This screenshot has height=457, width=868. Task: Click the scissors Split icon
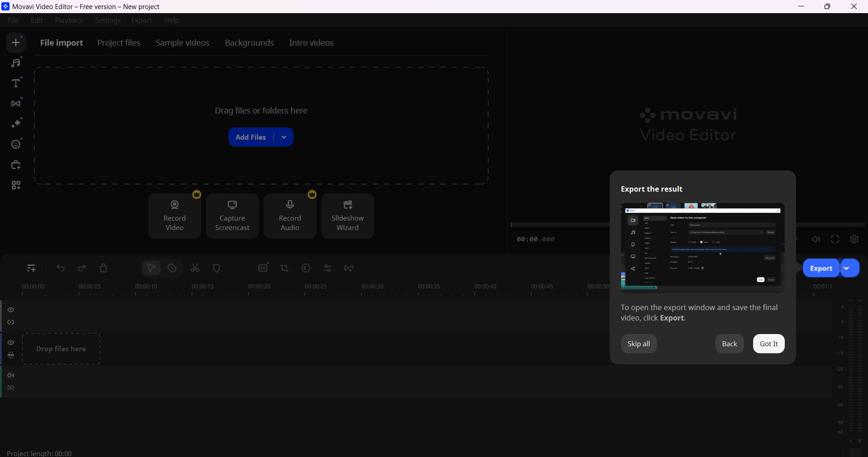click(195, 269)
